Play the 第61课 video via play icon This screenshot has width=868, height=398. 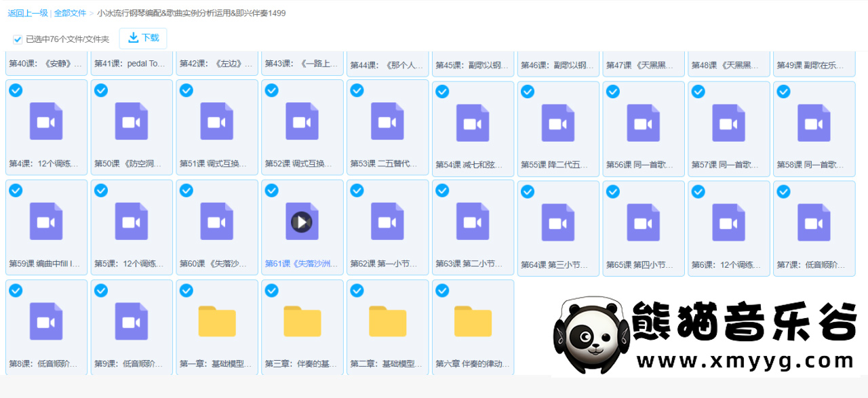coord(302,222)
